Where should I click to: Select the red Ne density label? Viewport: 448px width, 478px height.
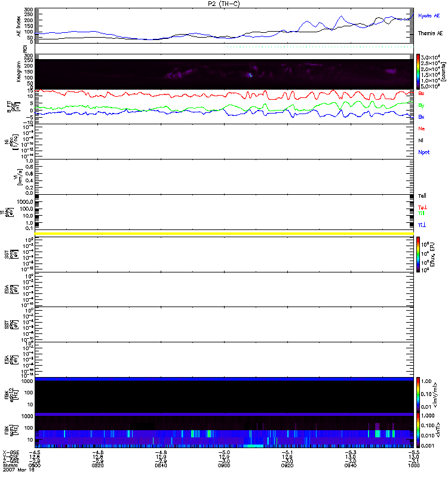pyautogui.click(x=422, y=129)
